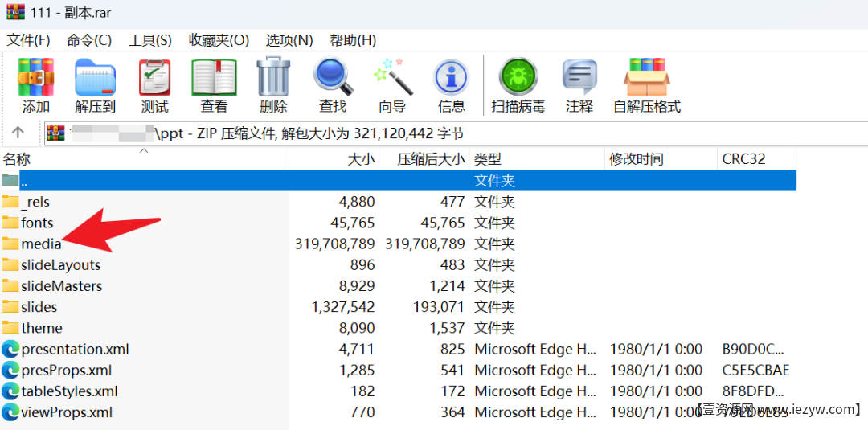
Task: Click the Edge icon of presentation.xml
Action: click(10, 349)
